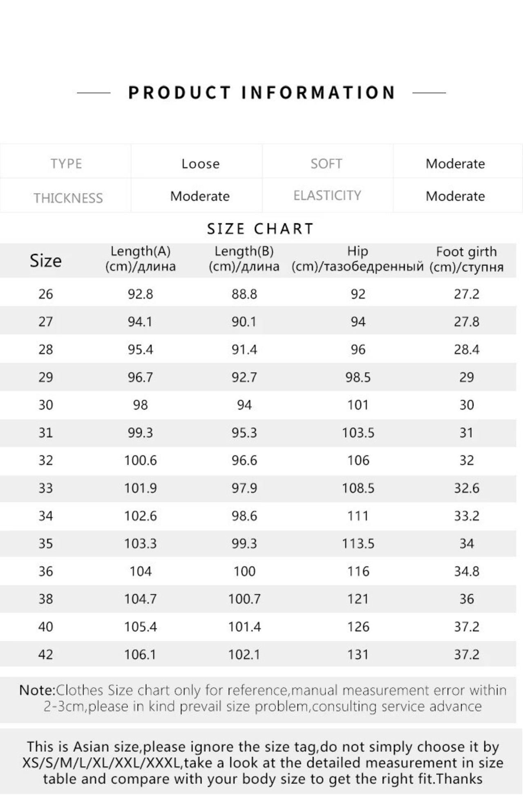The height and width of the screenshot is (812, 523).
Task: Click Length(A) value 104 for size 36
Action: (141, 571)
